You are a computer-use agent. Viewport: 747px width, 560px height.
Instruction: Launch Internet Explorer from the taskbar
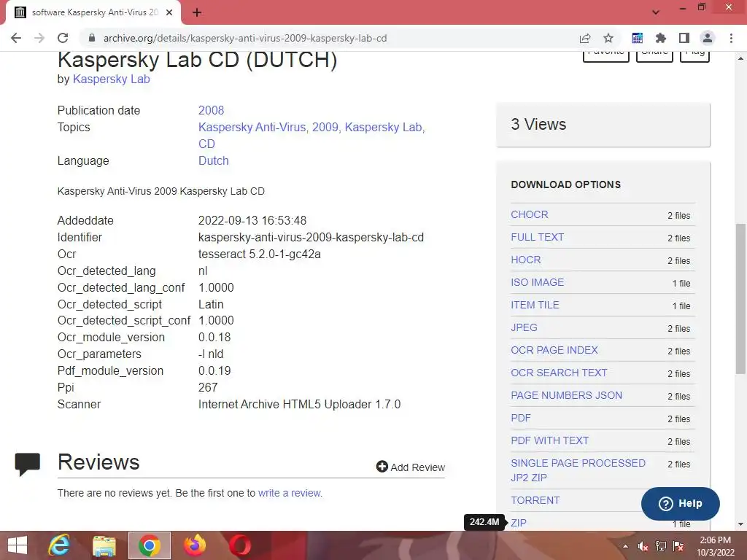(x=59, y=545)
